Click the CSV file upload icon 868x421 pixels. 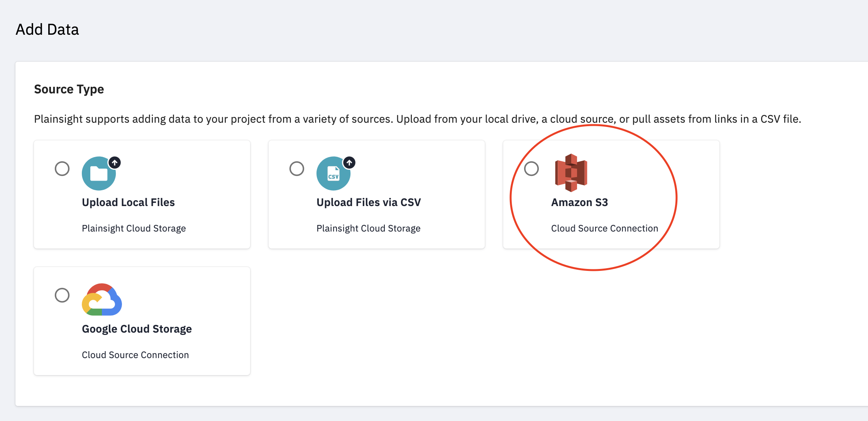(336, 173)
